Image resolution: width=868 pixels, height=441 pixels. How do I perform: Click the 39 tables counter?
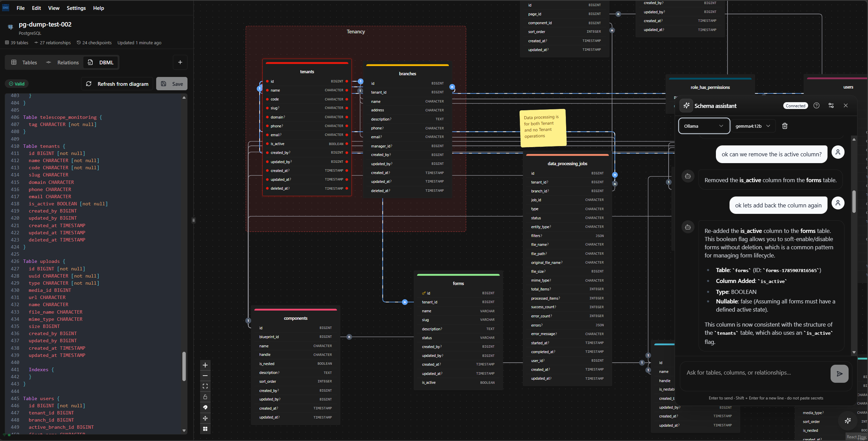17,43
